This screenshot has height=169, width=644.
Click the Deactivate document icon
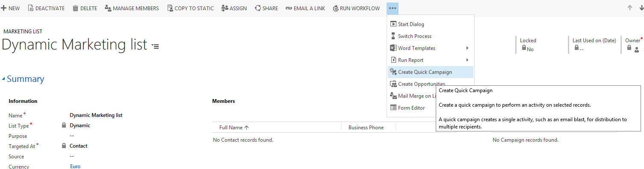coord(30,8)
